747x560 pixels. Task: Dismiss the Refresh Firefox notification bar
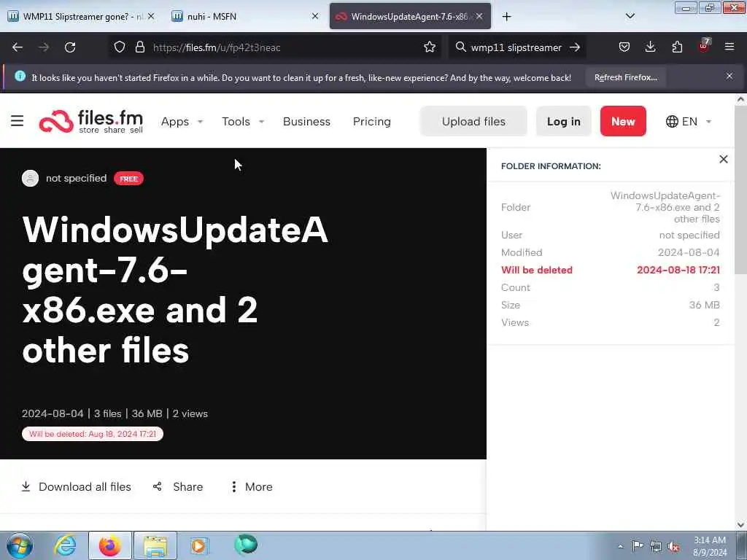point(729,76)
